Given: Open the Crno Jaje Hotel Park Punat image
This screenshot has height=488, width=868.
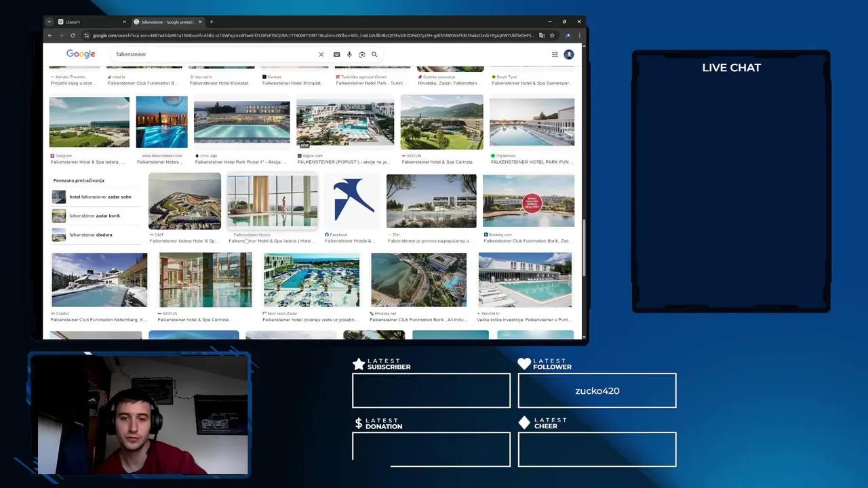Looking at the screenshot, I should (x=241, y=122).
